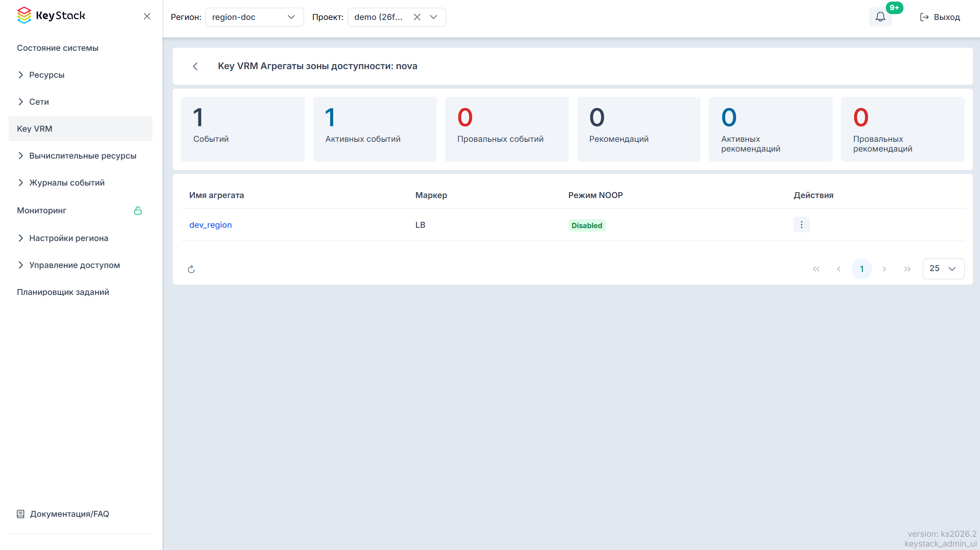The height and width of the screenshot is (550, 980).
Task: Open actions menu for dev_region
Action: click(801, 225)
